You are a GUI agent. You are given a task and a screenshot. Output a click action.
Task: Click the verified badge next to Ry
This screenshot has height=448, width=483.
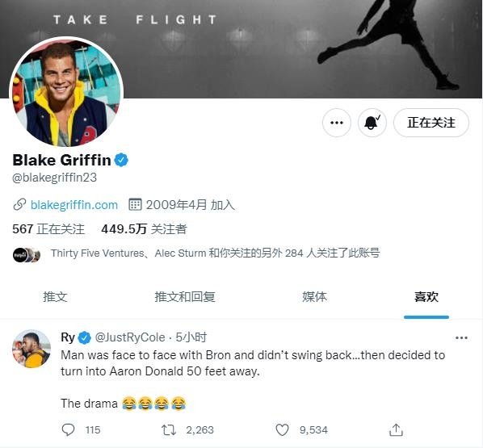coord(84,337)
